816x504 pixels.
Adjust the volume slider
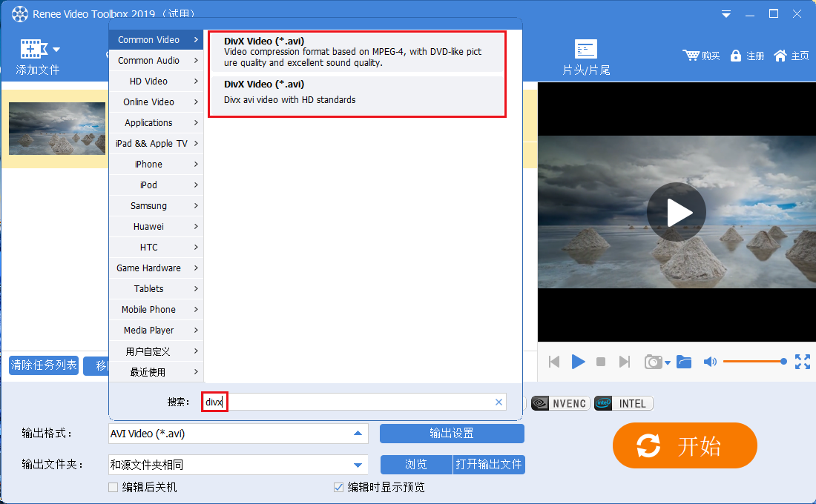coord(754,362)
